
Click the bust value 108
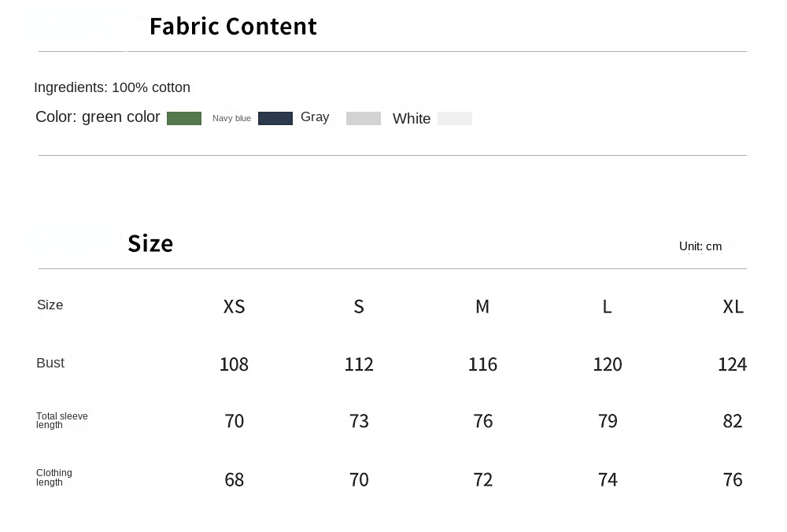point(234,364)
